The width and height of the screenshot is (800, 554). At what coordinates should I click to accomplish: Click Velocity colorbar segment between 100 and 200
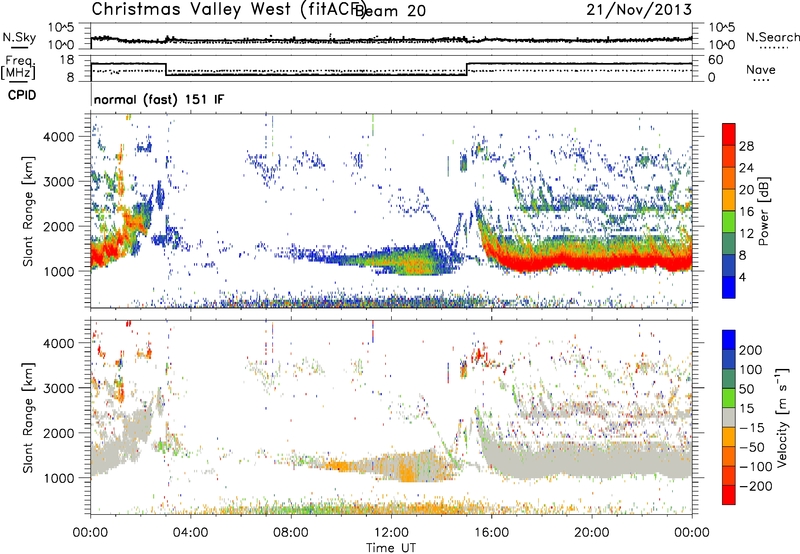pyautogui.click(x=729, y=359)
